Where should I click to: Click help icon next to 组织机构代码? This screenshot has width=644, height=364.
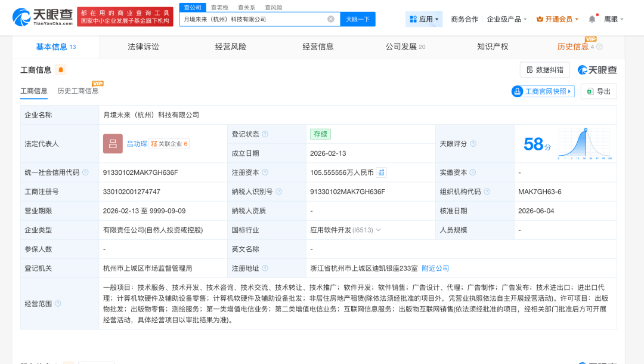pyautogui.click(x=487, y=192)
